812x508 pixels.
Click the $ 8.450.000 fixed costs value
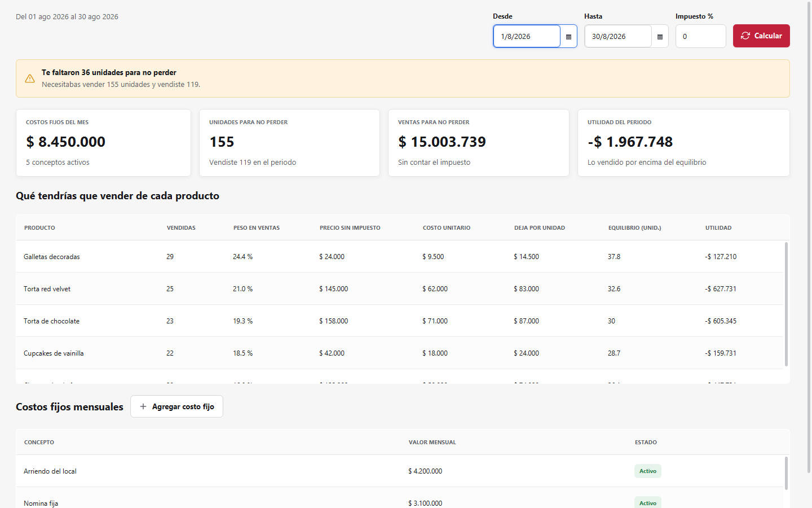[x=65, y=142]
